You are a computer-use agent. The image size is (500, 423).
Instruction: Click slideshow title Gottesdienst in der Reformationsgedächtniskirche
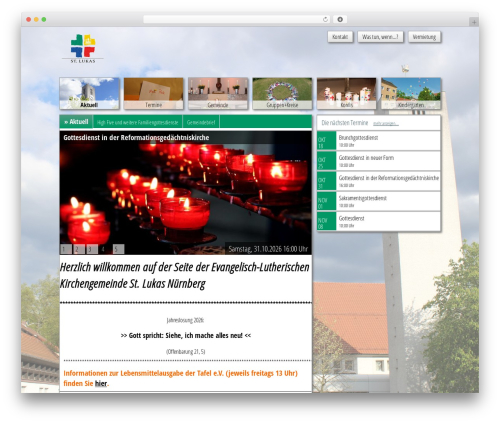[x=136, y=138]
